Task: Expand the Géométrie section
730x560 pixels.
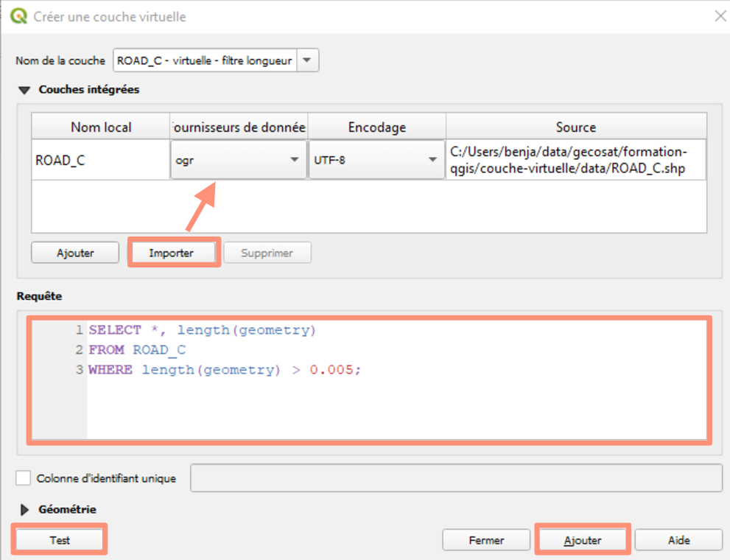Action: click(x=24, y=509)
